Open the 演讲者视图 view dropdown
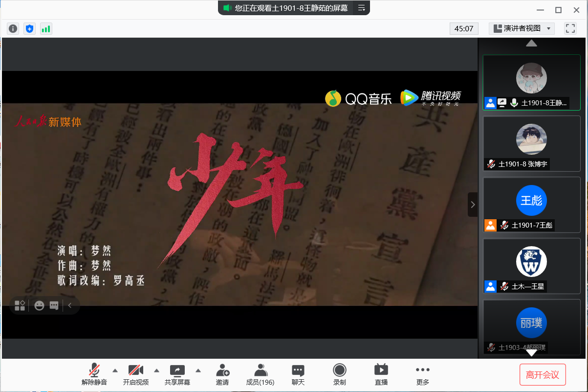Viewport: 588px width, 392px height. pyautogui.click(x=522, y=28)
